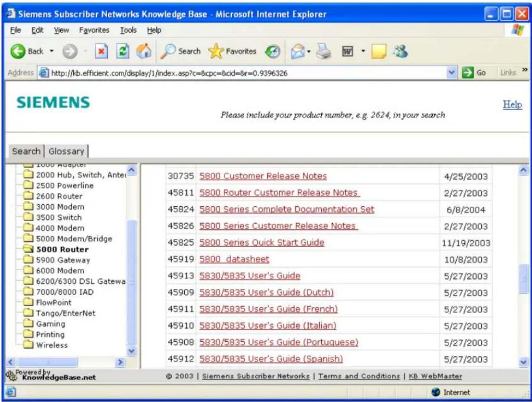Open the Back button history dropdown arrow
532x402 pixels.
click(52, 52)
